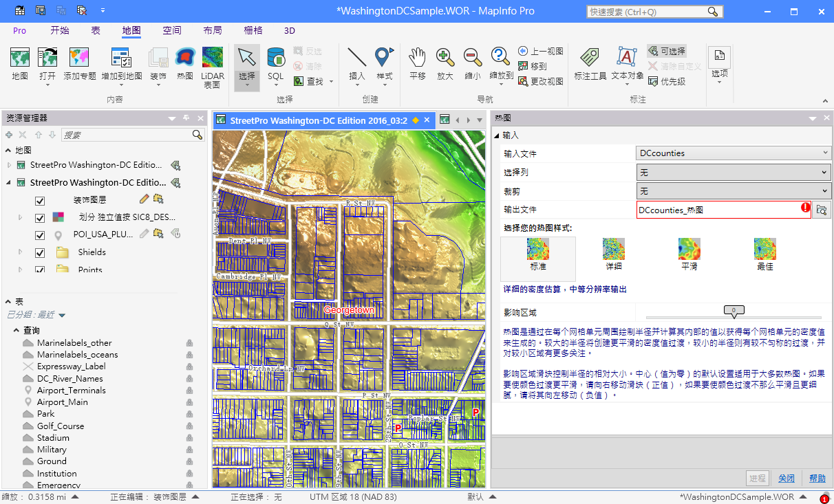
Task: Click the 帮助 button in 热图 panel
Action: (817, 479)
